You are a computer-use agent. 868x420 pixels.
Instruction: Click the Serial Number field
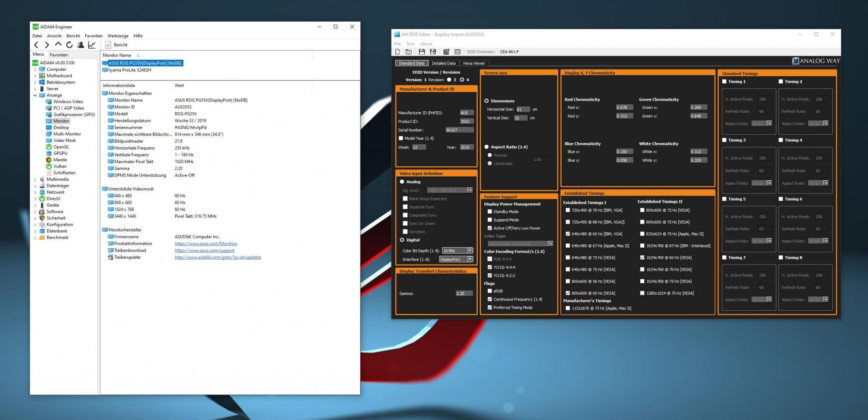[459, 130]
